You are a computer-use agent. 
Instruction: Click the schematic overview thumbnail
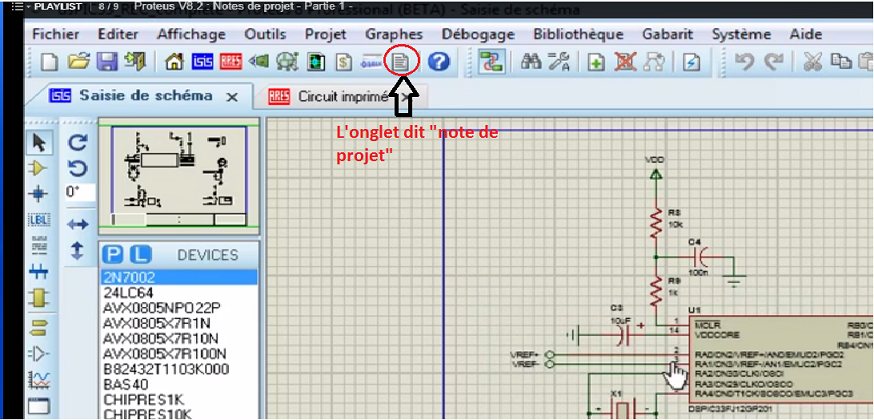179,176
